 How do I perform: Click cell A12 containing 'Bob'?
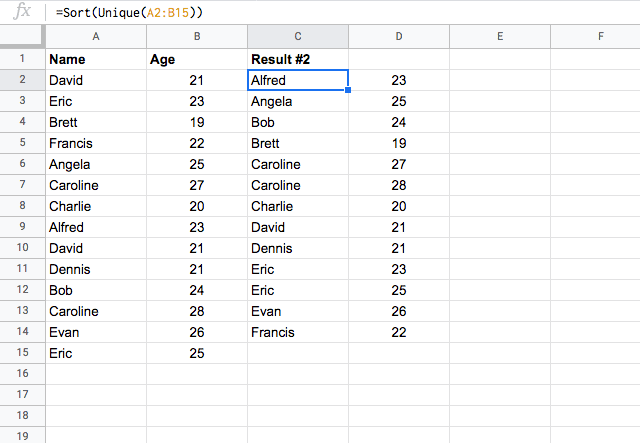[x=96, y=290]
